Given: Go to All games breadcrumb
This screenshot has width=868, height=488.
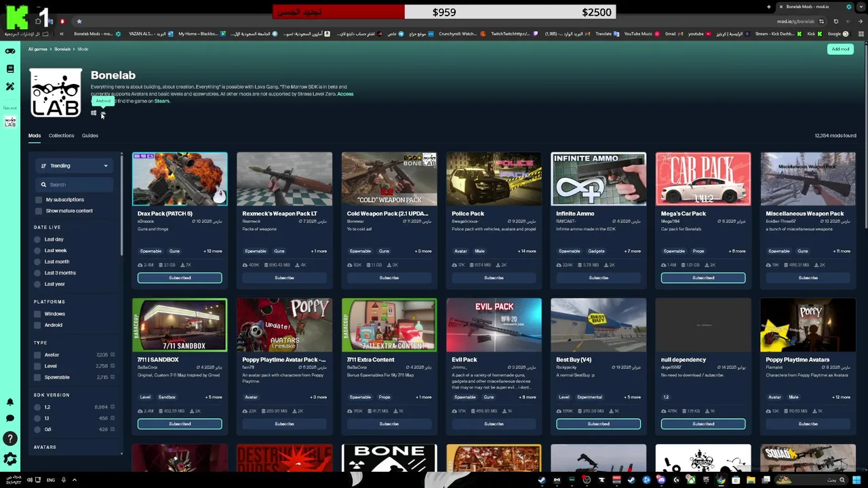Looking at the screenshot, I should coord(38,49).
